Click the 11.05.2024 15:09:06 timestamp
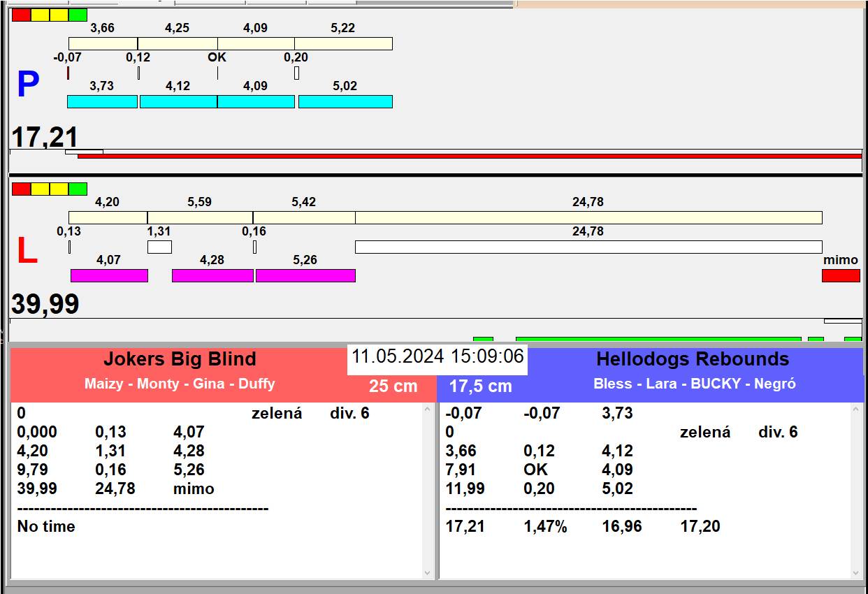 point(437,356)
